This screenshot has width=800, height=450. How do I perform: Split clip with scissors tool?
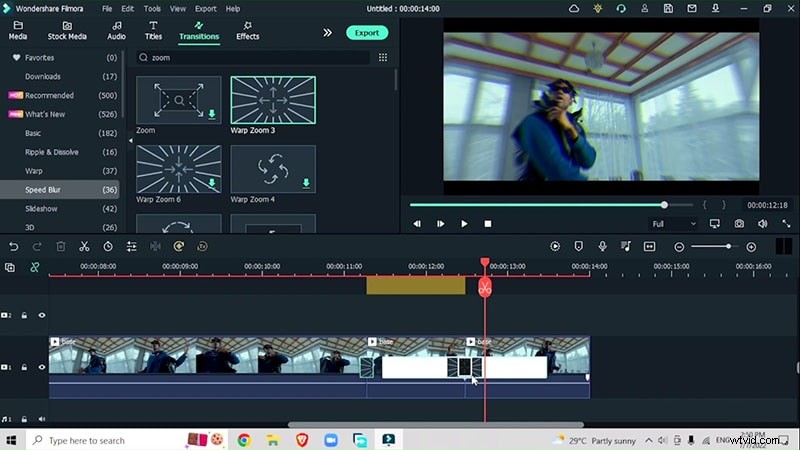click(x=84, y=247)
